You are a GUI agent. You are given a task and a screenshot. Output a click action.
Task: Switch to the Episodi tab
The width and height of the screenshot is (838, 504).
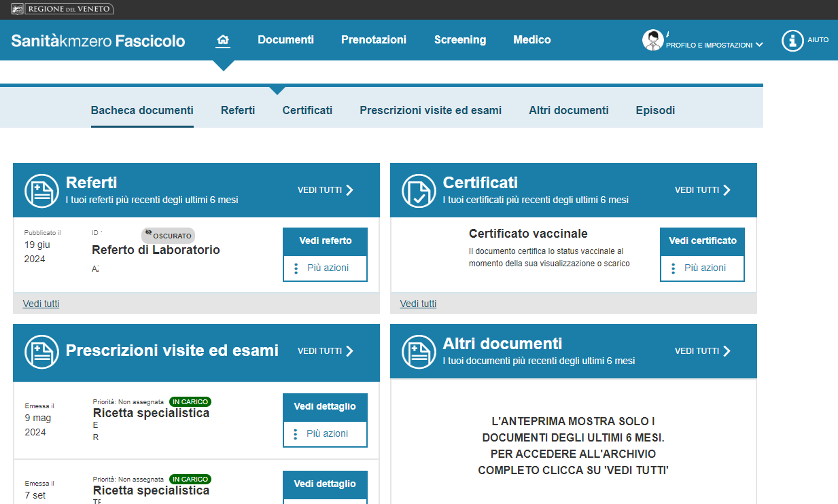click(655, 110)
